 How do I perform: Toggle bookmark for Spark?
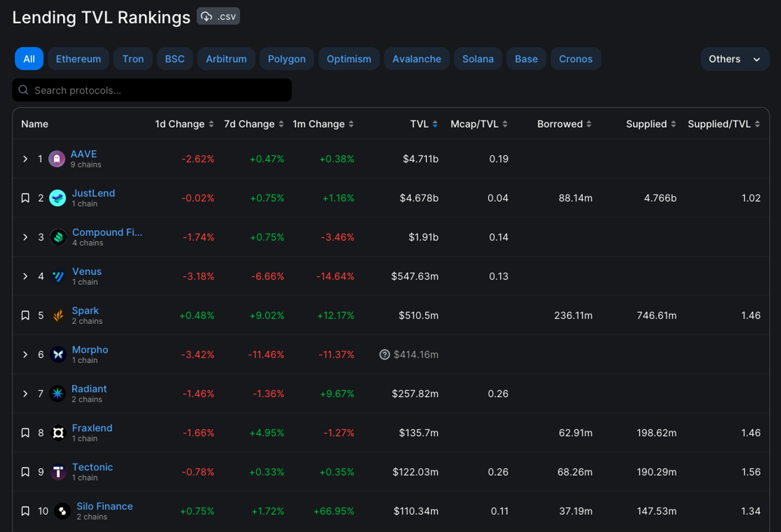coord(25,315)
